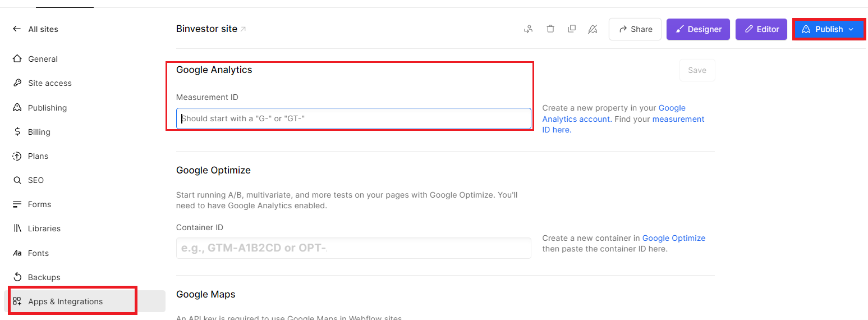
Task: Click the unpublish crossed-rocket icon
Action: pos(593,29)
